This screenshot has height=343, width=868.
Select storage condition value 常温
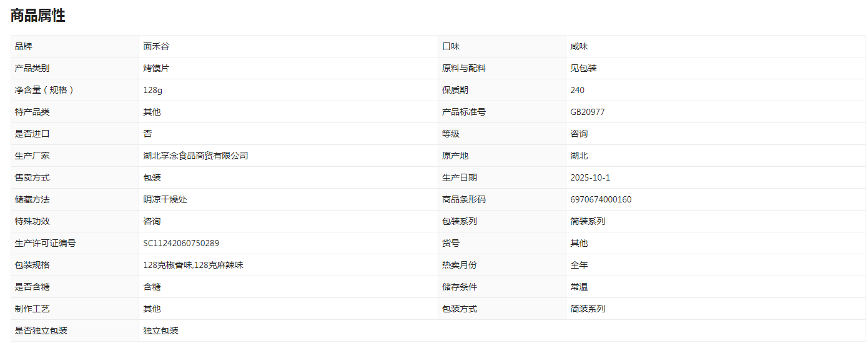(579, 287)
